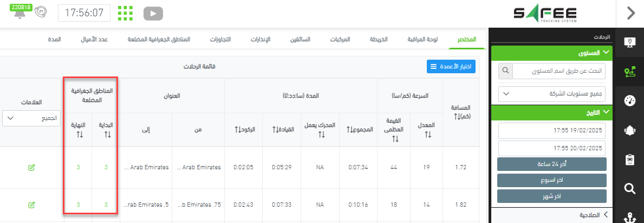Open the green apps grid menu
Image resolution: width=644 pixels, height=223 pixels.
coord(125,13)
